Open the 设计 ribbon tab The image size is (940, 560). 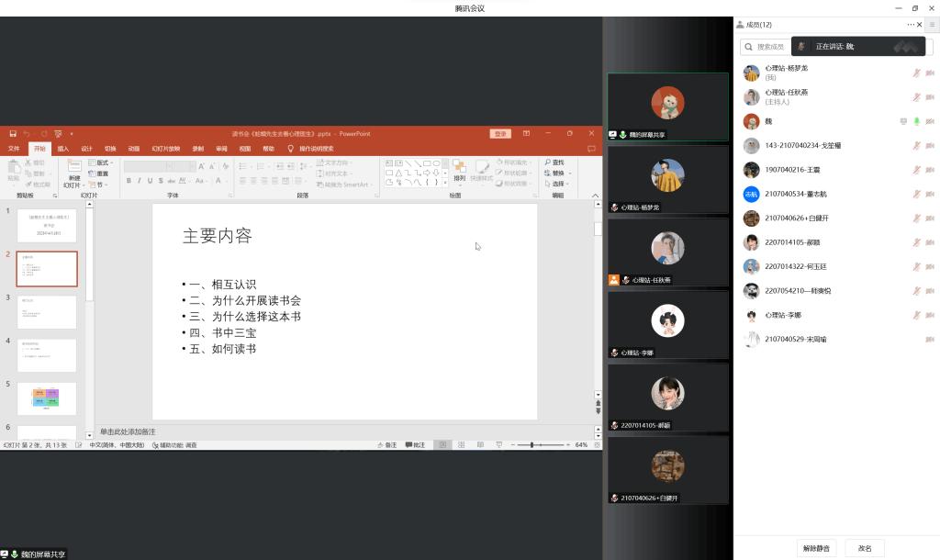click(87, 148)
